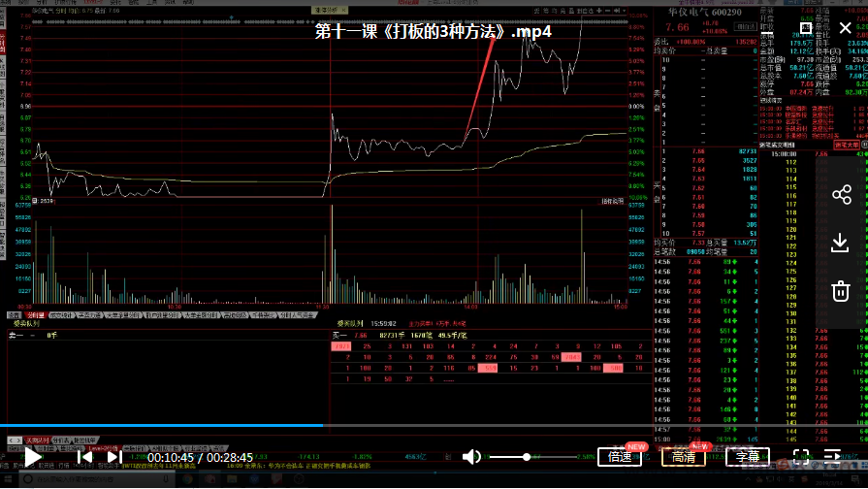868x489 pixels.
Task: Play the paused video
Action: coord(34,457)
